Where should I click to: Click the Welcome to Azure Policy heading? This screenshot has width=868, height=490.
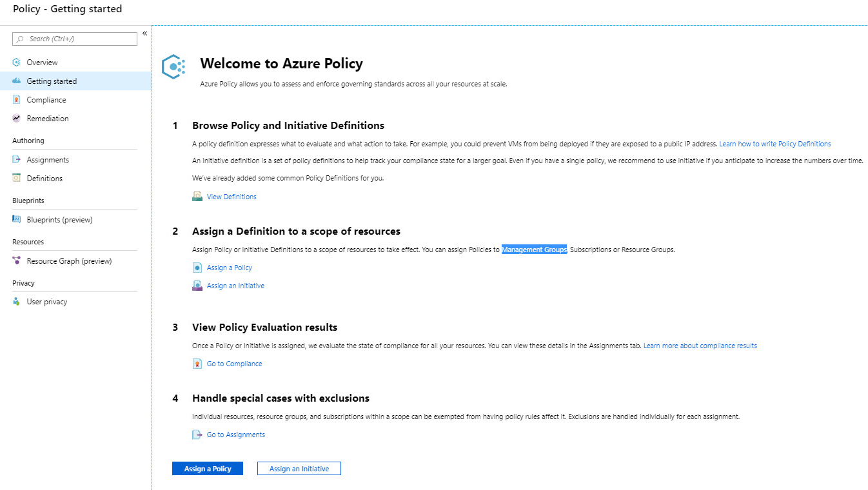[x=282, y=63]
